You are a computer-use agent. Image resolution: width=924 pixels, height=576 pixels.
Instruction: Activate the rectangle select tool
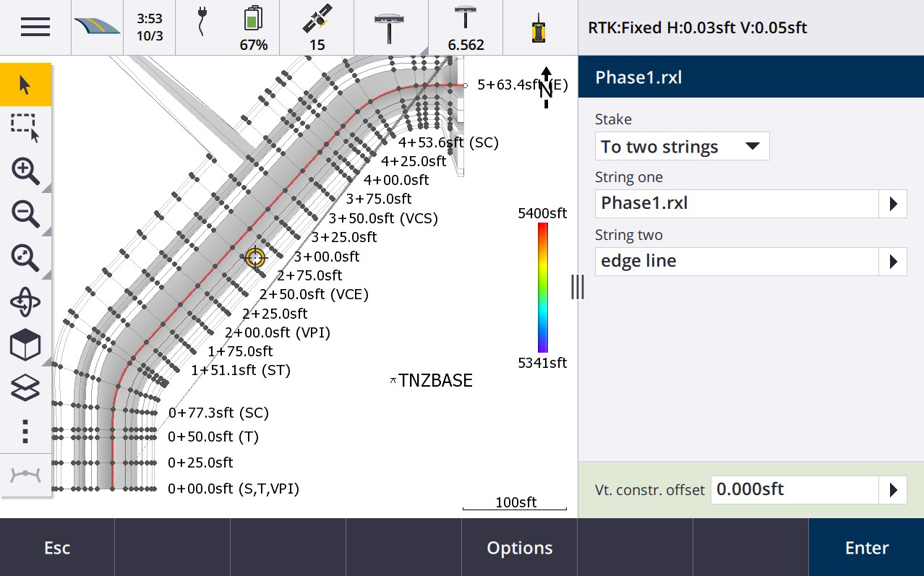point(25,127)
